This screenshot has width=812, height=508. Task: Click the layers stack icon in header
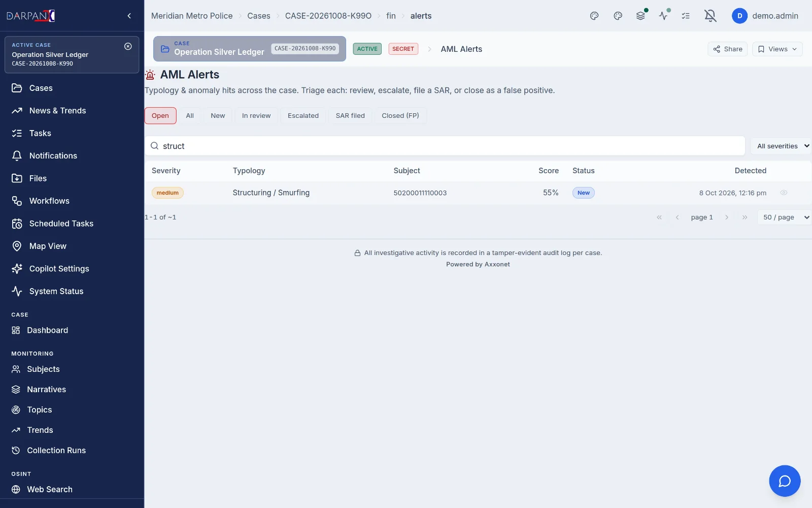[641, 16]
